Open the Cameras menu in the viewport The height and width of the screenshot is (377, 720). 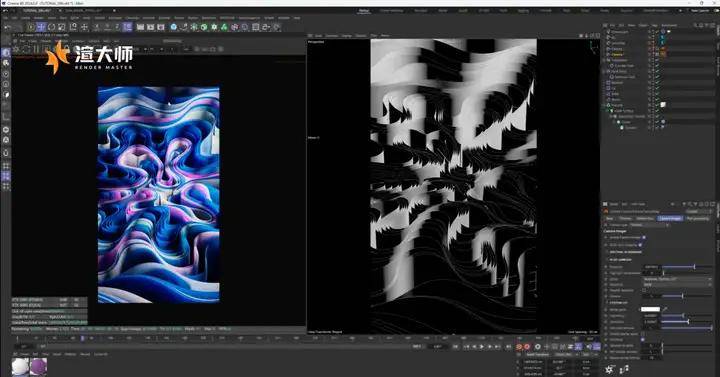pyautogui.click(x=332, y=35)
